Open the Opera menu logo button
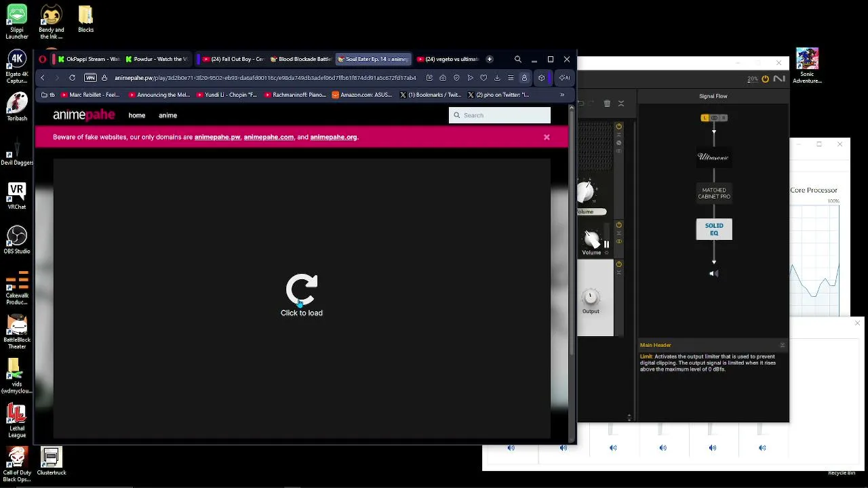 click(43, 60)
